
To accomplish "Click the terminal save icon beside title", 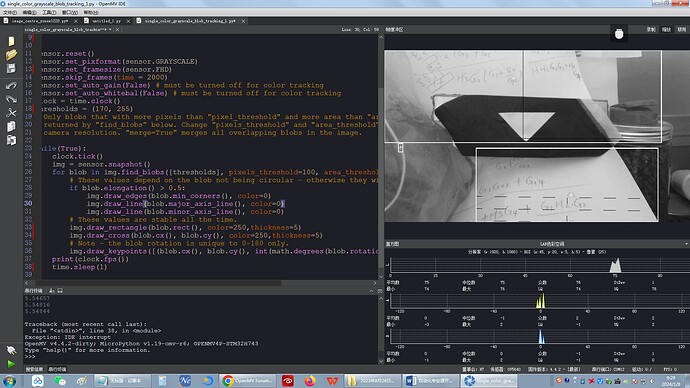I will (x=60, y=291).
